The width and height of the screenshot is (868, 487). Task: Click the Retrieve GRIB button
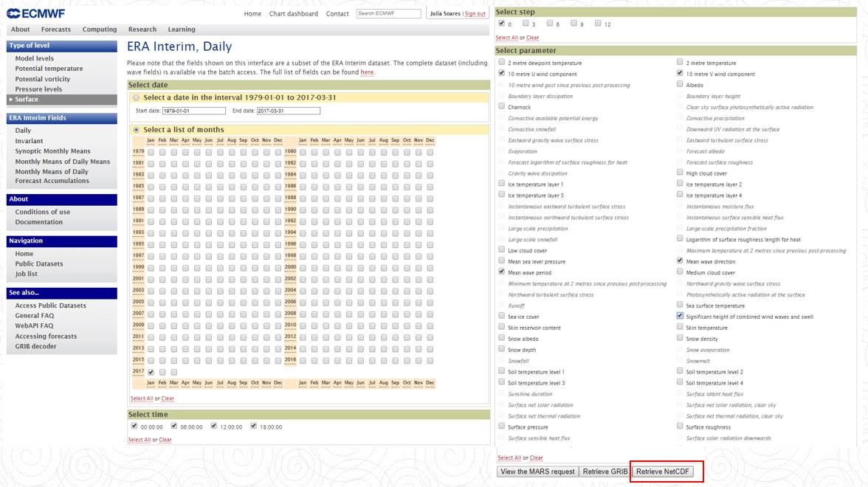605,472
